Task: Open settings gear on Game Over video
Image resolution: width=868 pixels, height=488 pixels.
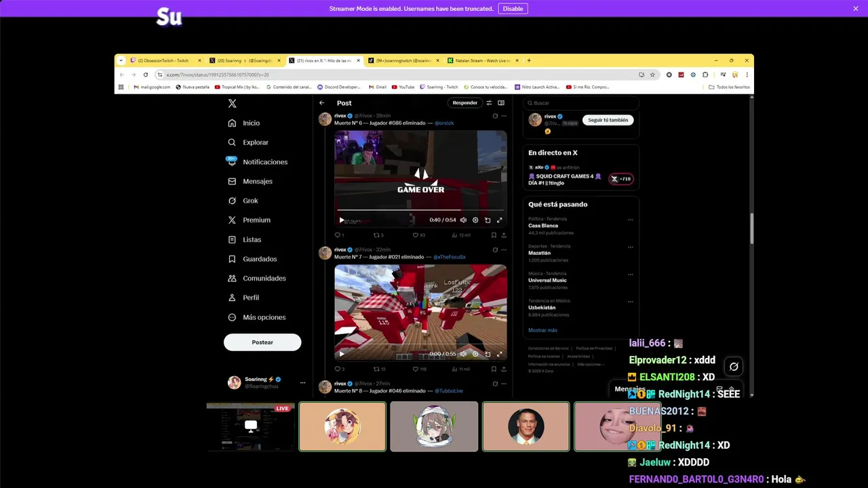Action: (x=475, y=220)
